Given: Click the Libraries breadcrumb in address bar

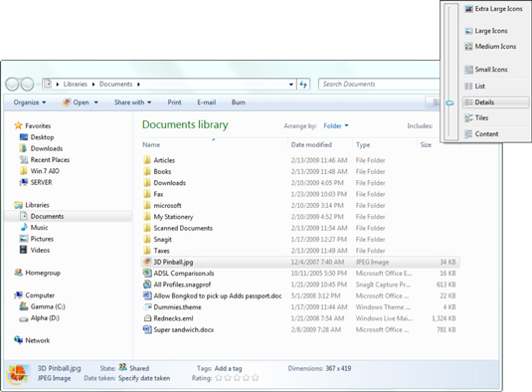Looking at the screenshot, I should click(76, 85).
